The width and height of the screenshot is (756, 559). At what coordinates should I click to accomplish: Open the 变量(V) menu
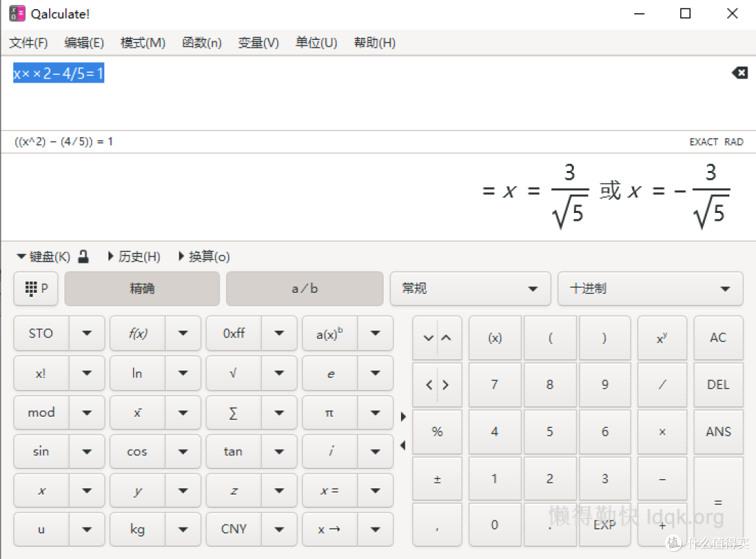[x=258, y=43]
